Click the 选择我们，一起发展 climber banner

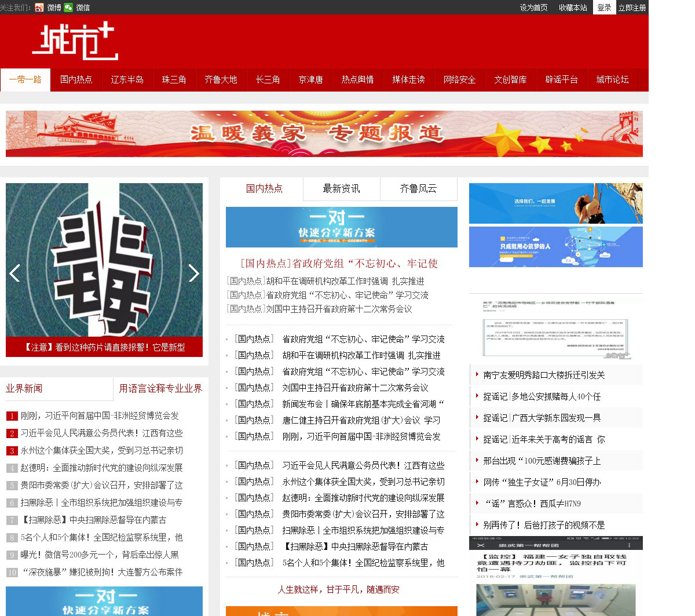tap(556, 203)
